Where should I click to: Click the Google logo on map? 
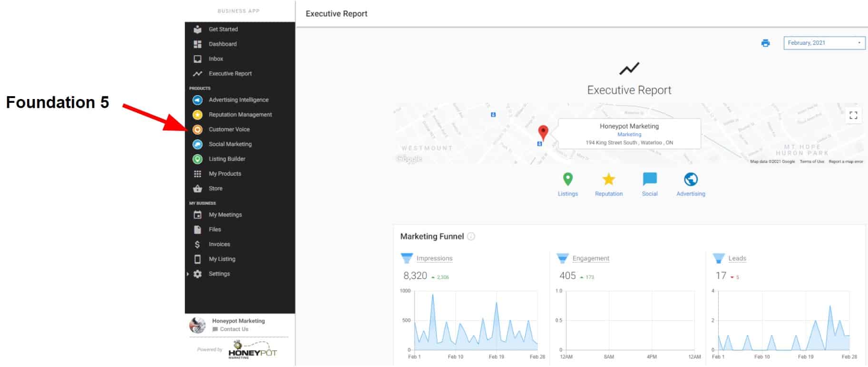(409, 159)
